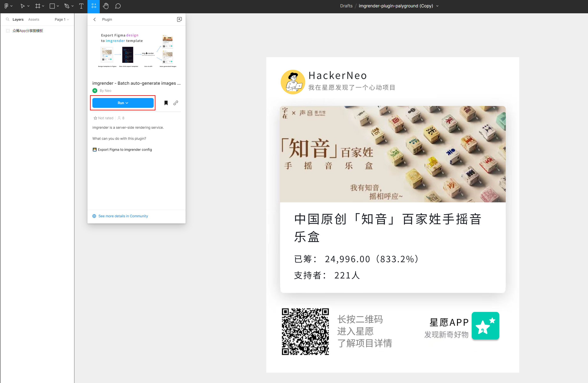Switch to the Layers tab
The height and width of the screenshot is (383, 588).
tap(18, 19)
